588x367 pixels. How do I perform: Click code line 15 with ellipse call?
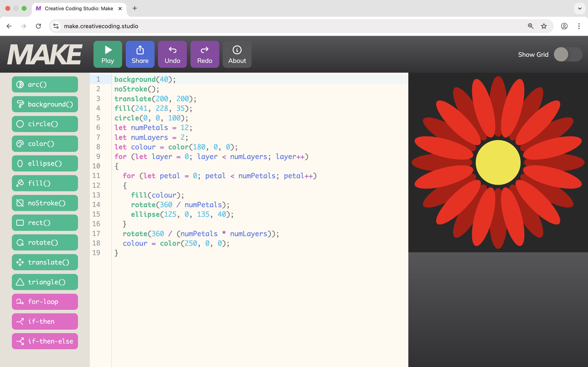[182, 214]
